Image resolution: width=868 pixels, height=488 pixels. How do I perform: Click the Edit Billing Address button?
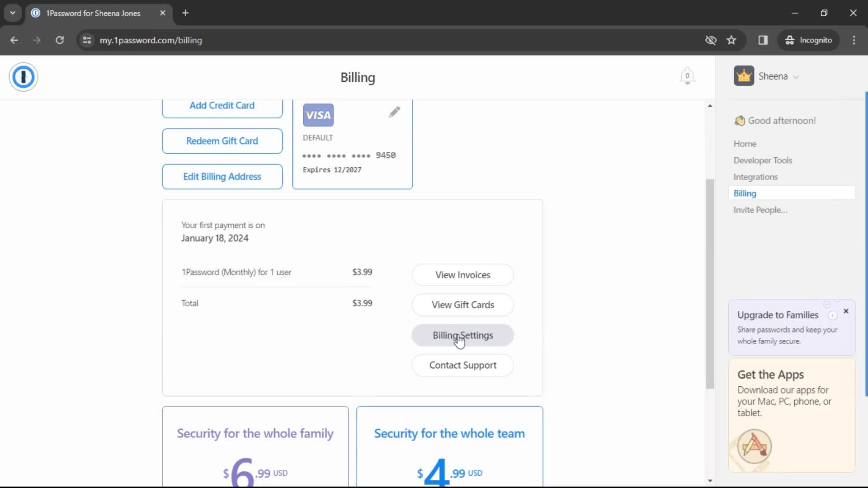(221, 176)
